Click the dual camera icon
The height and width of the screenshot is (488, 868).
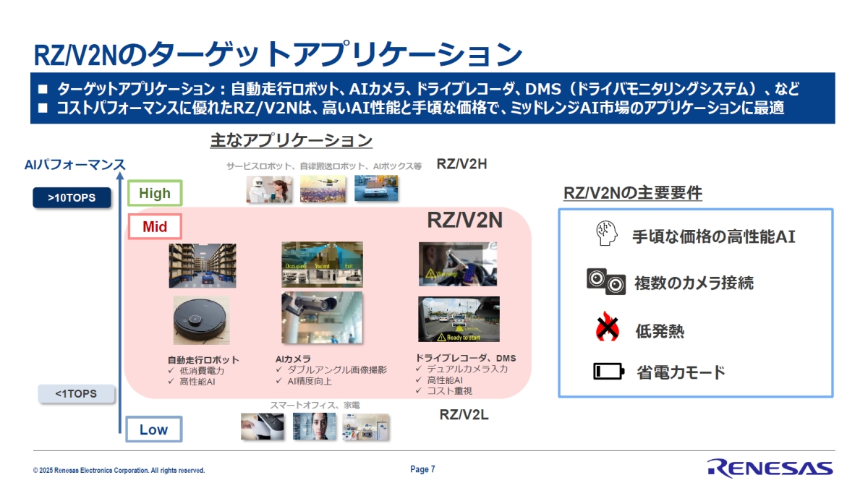click(605, 282)
